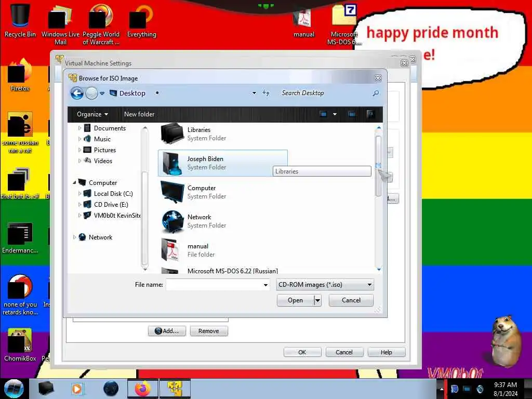Click the file list vertical scrollbar thumb
532x399 pixels.
tap(378, 166)
